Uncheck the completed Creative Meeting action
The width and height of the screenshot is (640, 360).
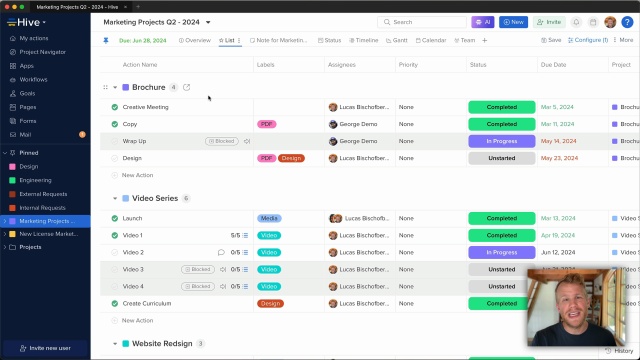tap(115, 107)
